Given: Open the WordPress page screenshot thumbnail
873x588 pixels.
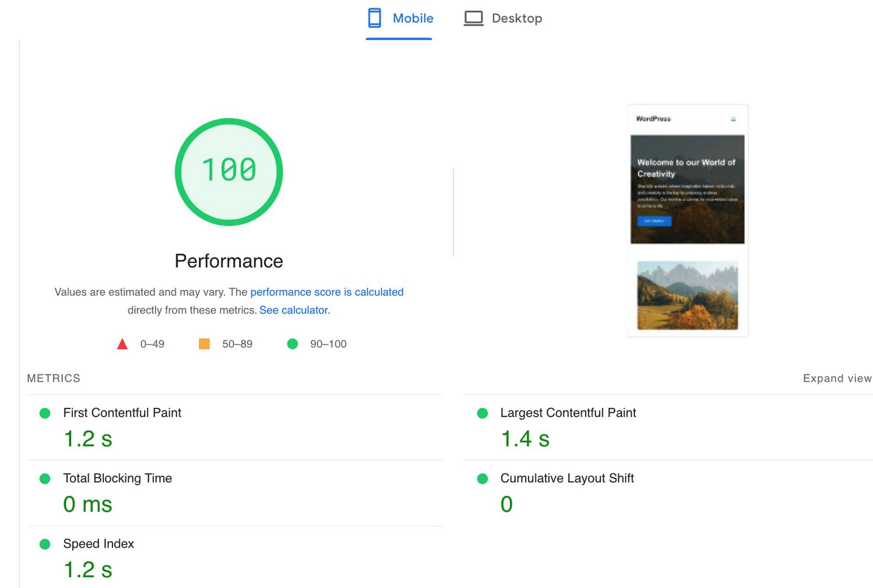Looking at the screenshot, I should pos(687,221).
